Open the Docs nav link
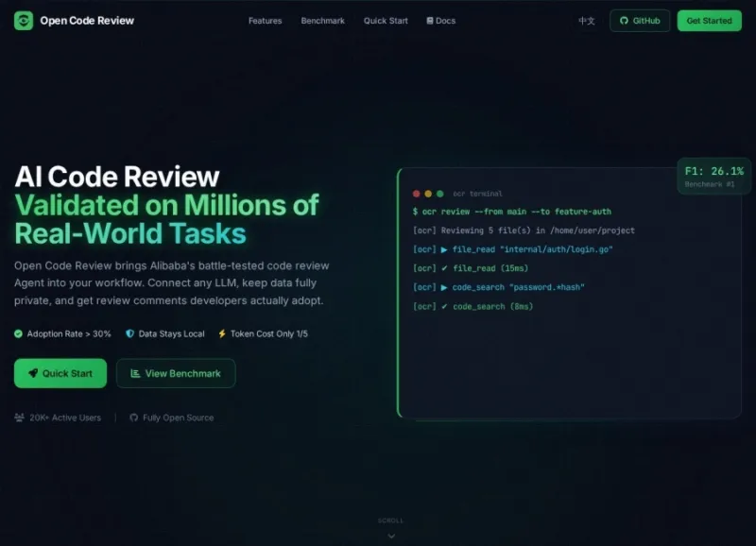The image size is (756, 546). click(440, 21)
